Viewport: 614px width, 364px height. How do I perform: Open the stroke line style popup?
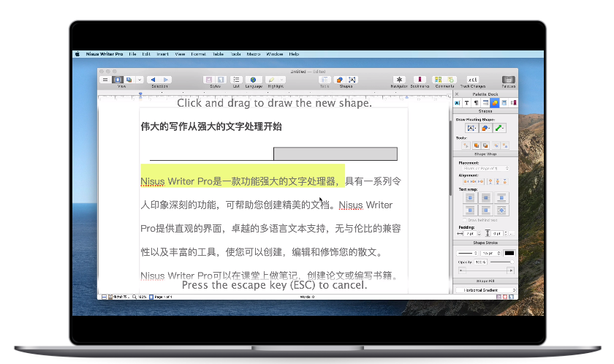pos(467,253)
